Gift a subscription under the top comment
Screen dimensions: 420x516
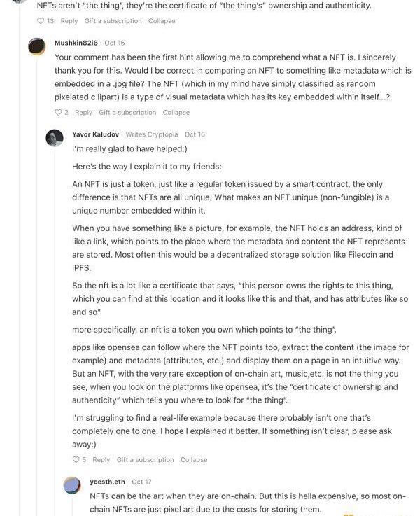[x=113, y=21]
